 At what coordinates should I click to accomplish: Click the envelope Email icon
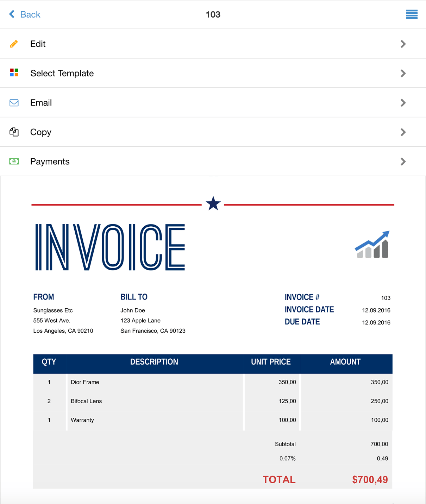pyautogui.click(x=14, y=103)
